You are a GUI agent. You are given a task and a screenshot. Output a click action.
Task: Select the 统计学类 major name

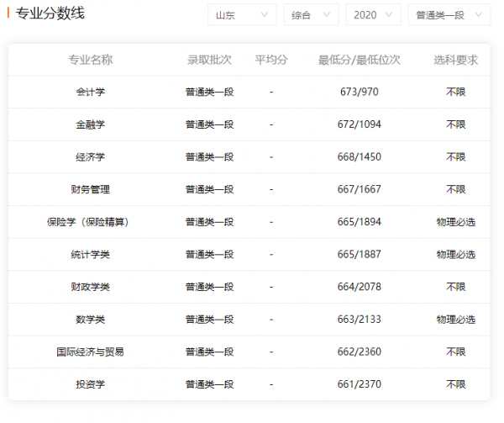point(91,255)
